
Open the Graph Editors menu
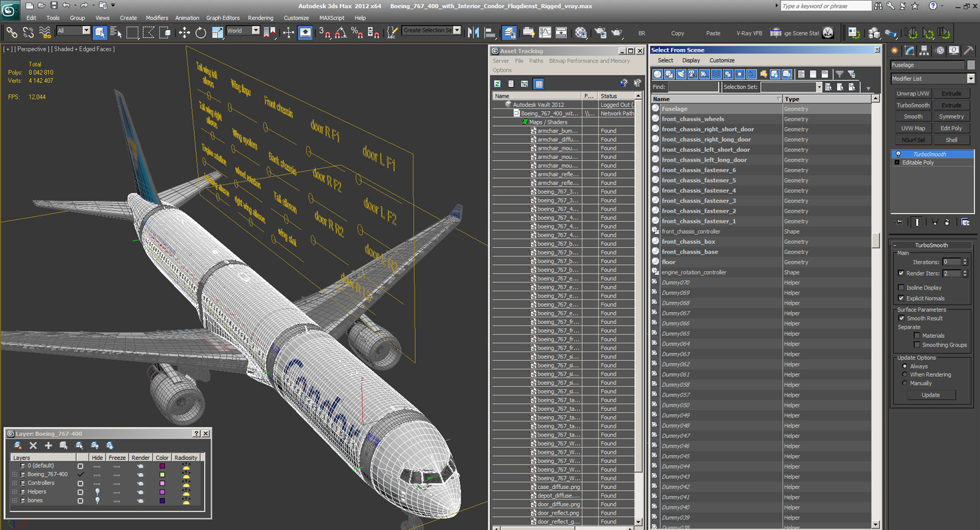(222, 18)
